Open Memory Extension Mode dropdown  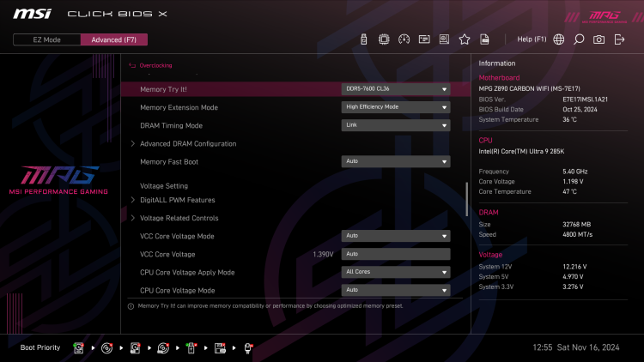click(396, 107)
